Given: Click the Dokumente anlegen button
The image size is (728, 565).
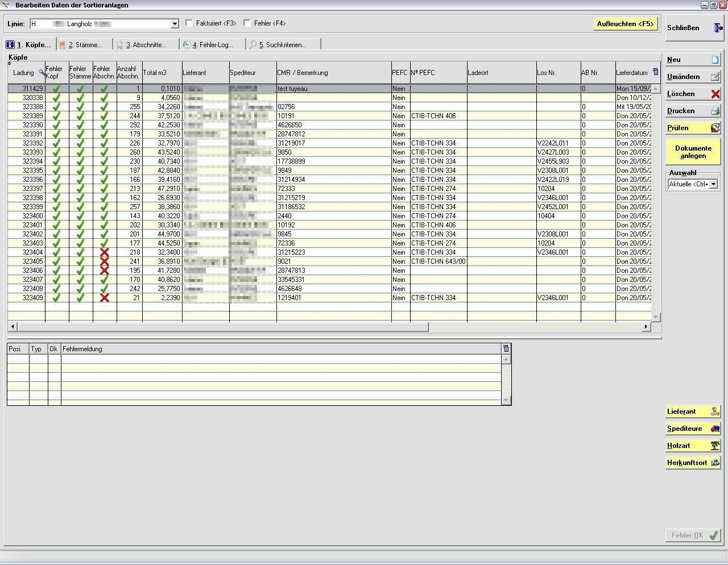Looking at the screenshot, I should [693, 152].
